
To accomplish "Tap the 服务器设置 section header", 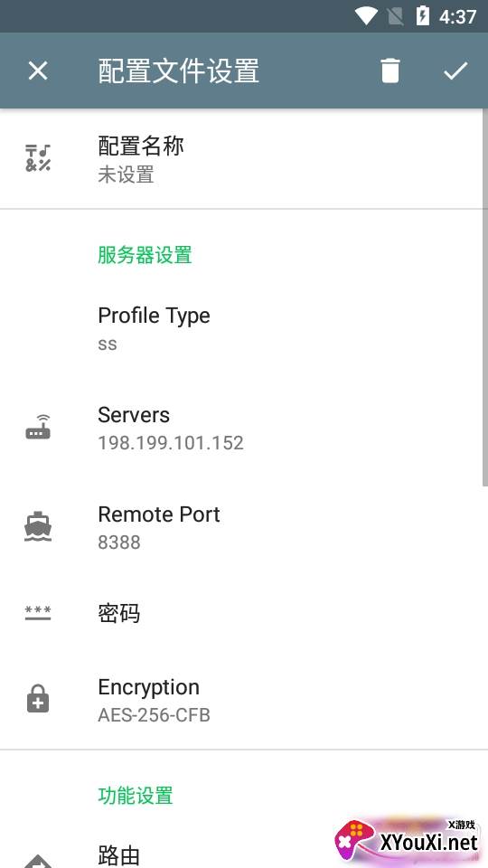I will point(145,255).
